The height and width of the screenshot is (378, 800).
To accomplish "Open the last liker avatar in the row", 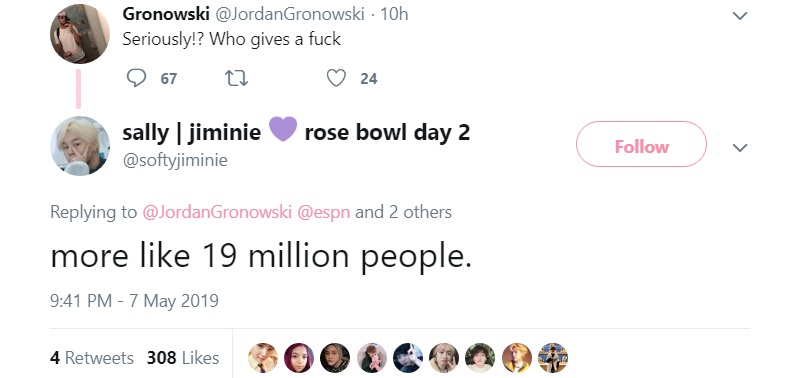I will click(553, 358).
